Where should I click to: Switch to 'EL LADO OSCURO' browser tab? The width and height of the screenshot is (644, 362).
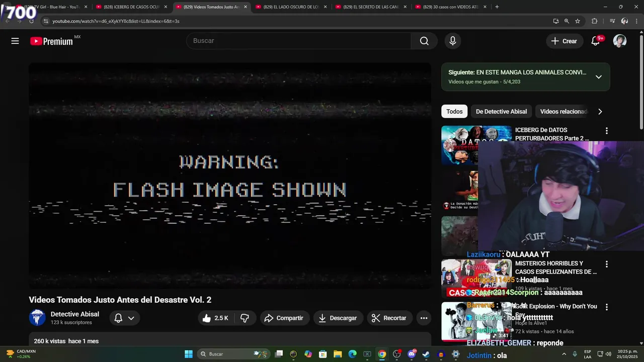(291, 7)
